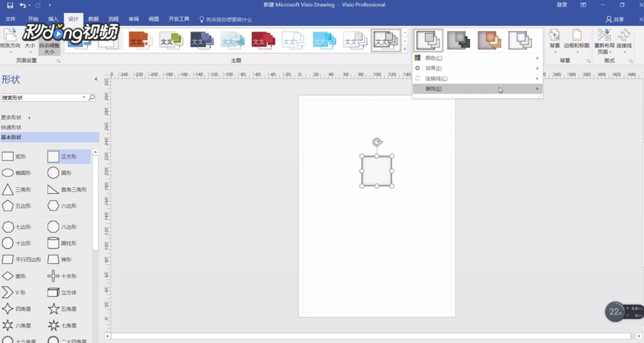Apply the purple outline theme thumbnail

click(355, 40)
